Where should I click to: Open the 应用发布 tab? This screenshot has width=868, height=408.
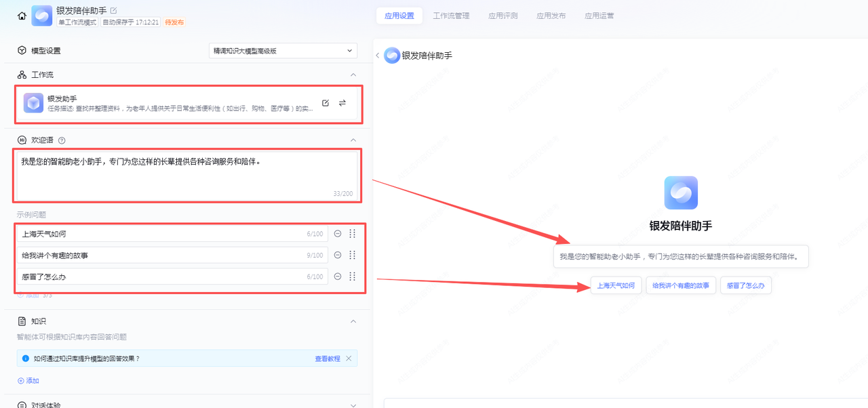pyautogui.click(x=551, y=16)
